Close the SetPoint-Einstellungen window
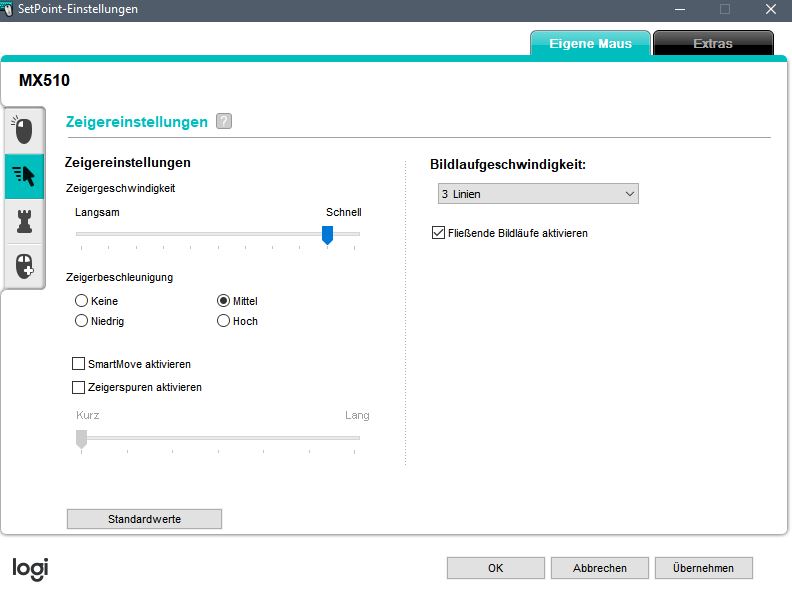Viewport: 792px width, 599px height. point(770,9)
